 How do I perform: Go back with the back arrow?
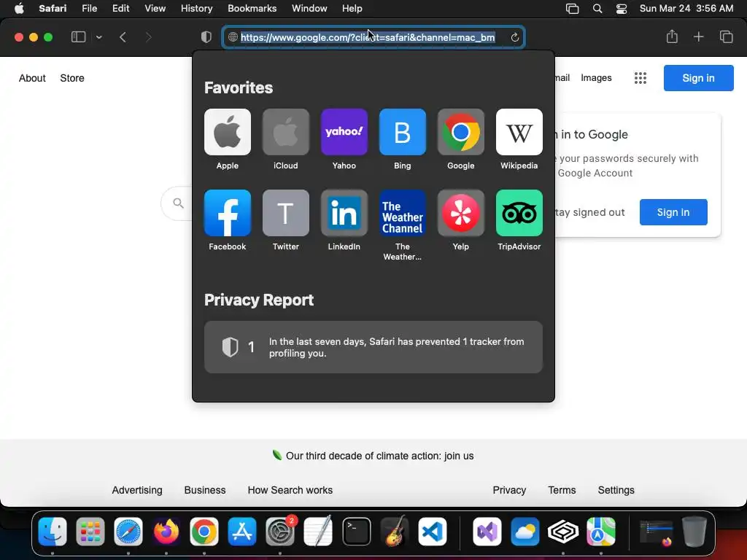[x=123, y=37]
